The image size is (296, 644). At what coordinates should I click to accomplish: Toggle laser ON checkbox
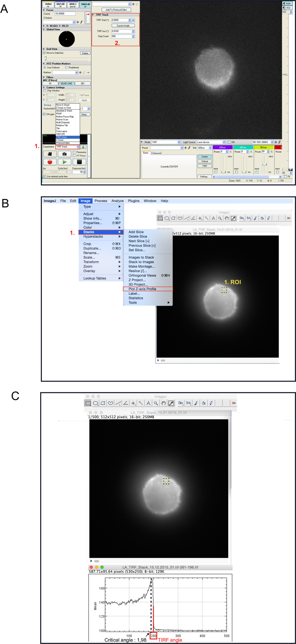(x=229, y=142)
